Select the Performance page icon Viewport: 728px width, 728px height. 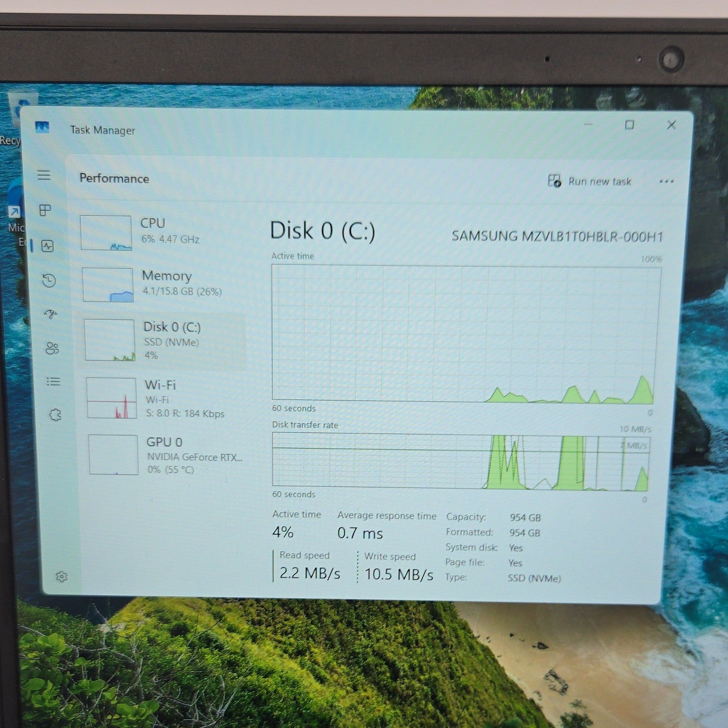coord(47,246)
